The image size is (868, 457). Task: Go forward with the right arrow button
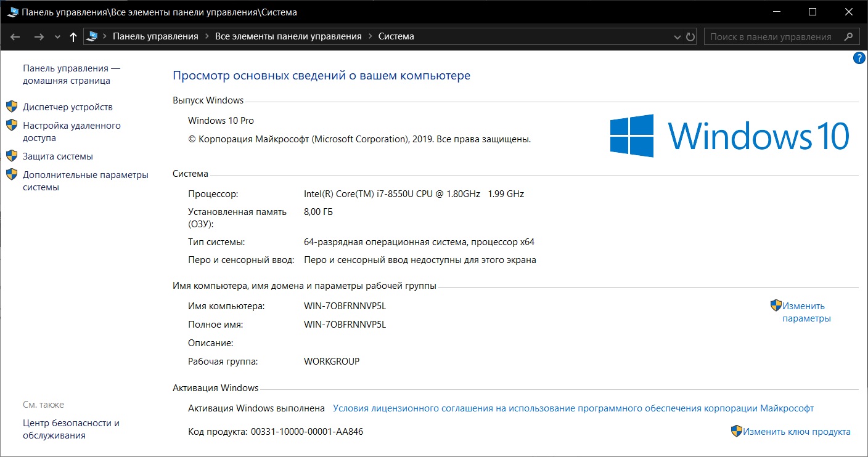click(x=39, y=37)
